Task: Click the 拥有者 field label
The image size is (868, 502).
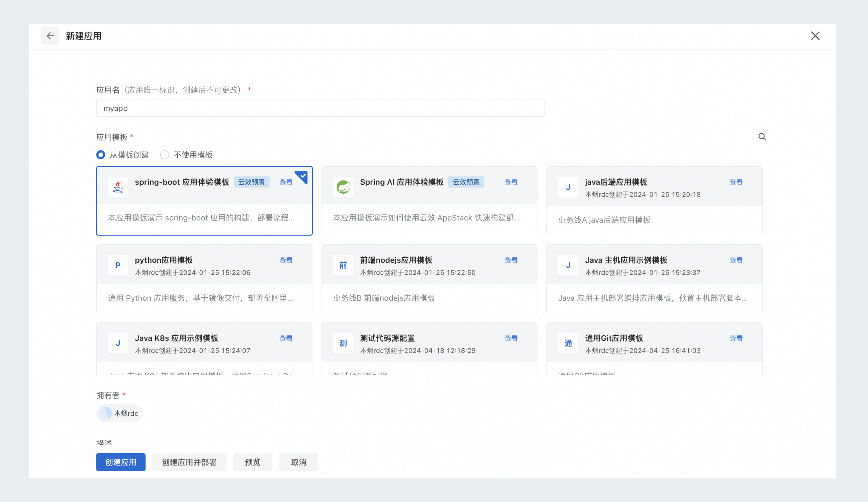Action: pyautogui.click(x=108, y=395)
